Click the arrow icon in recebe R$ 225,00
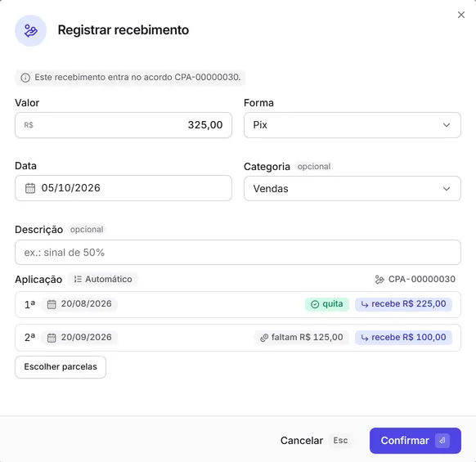Image resolution: width=476 pixels, height=462 pixels. point(365,304)
